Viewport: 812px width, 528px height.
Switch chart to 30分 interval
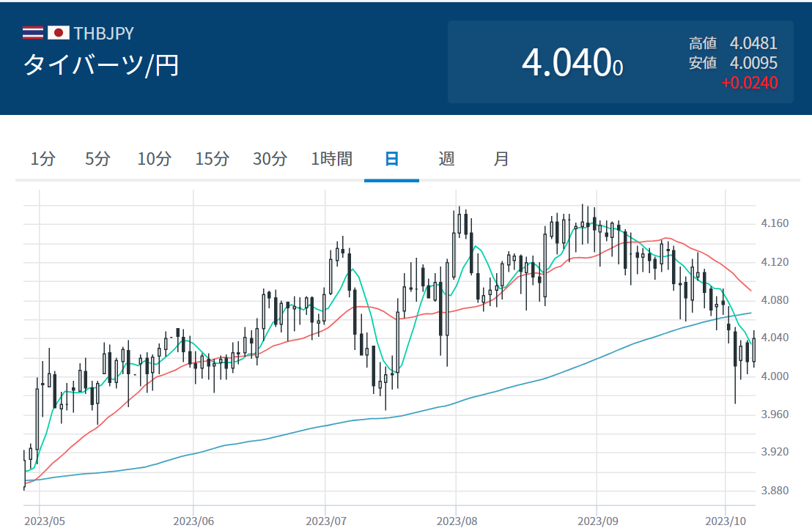[270, 159]
